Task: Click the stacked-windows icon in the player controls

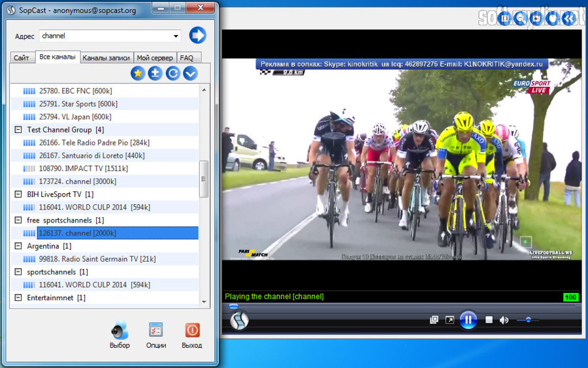Action: [x=434, y=320]
